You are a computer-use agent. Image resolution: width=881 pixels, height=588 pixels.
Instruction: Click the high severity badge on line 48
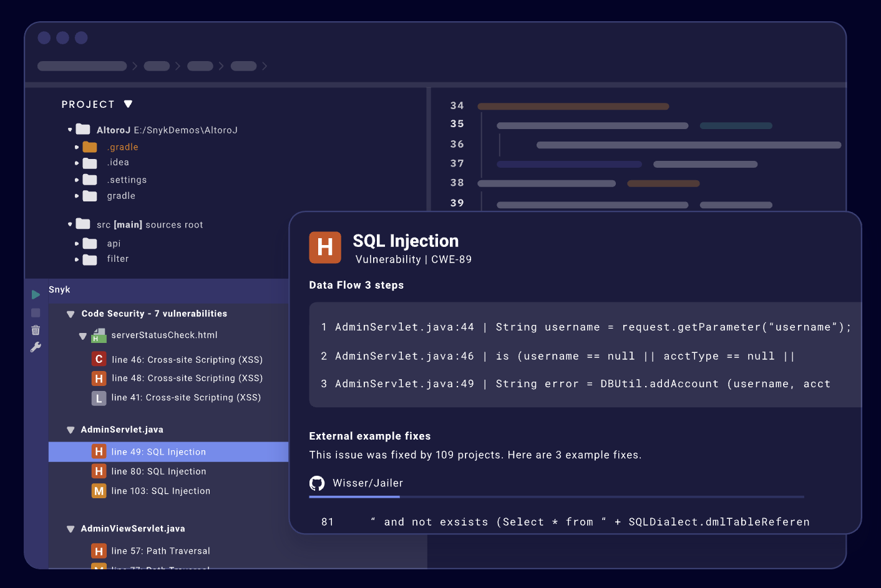pyautogui.click(x=99, y=378)
